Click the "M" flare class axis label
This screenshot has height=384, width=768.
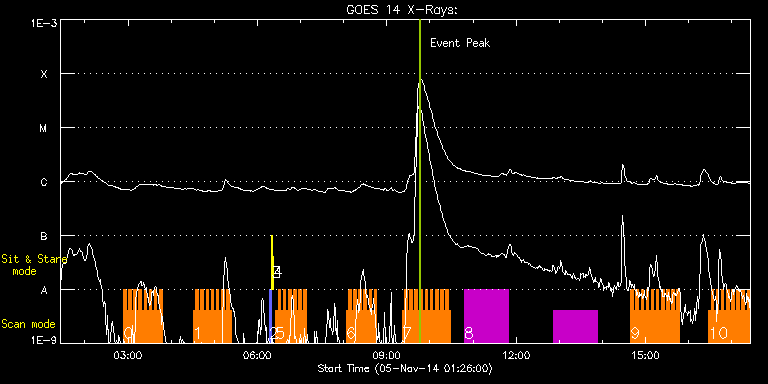[44, 128]
